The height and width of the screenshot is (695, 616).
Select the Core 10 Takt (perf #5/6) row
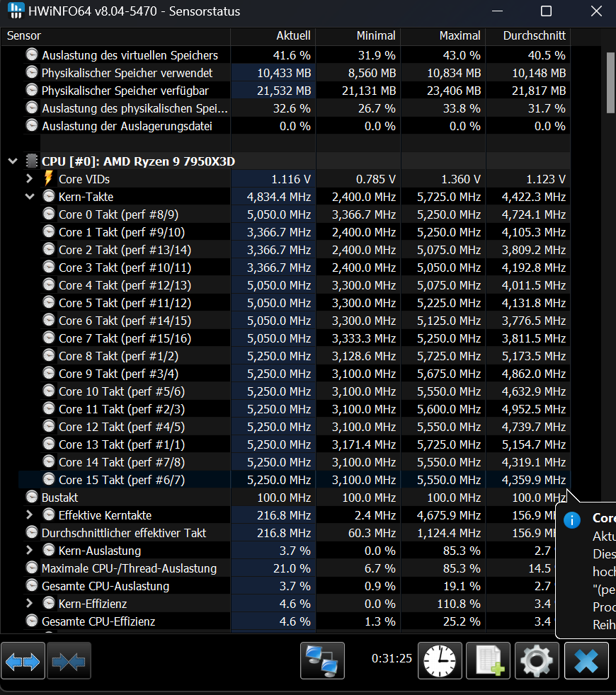click(295, 391)
